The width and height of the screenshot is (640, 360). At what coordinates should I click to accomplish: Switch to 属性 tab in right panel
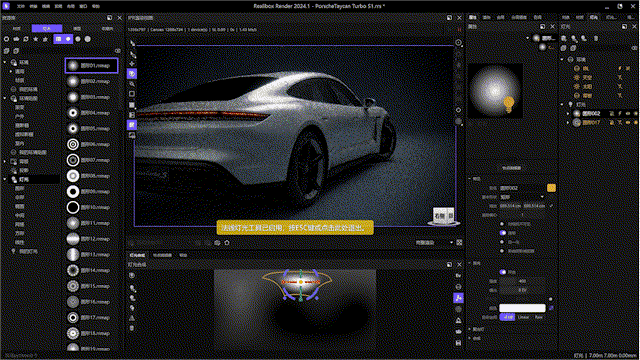(x=473, y=18)
